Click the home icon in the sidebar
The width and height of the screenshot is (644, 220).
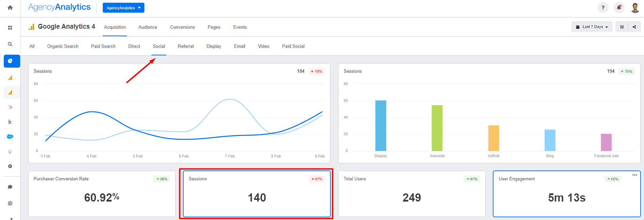(10, 8)
